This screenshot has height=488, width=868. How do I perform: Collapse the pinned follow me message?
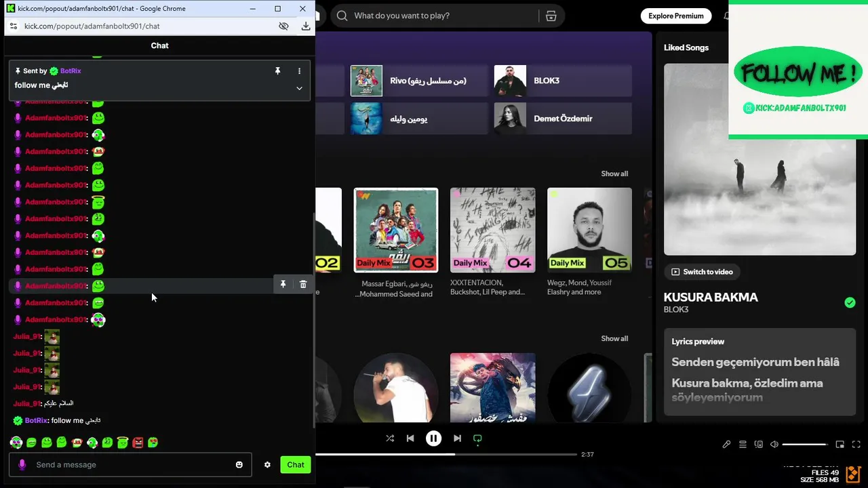(299, 88)
